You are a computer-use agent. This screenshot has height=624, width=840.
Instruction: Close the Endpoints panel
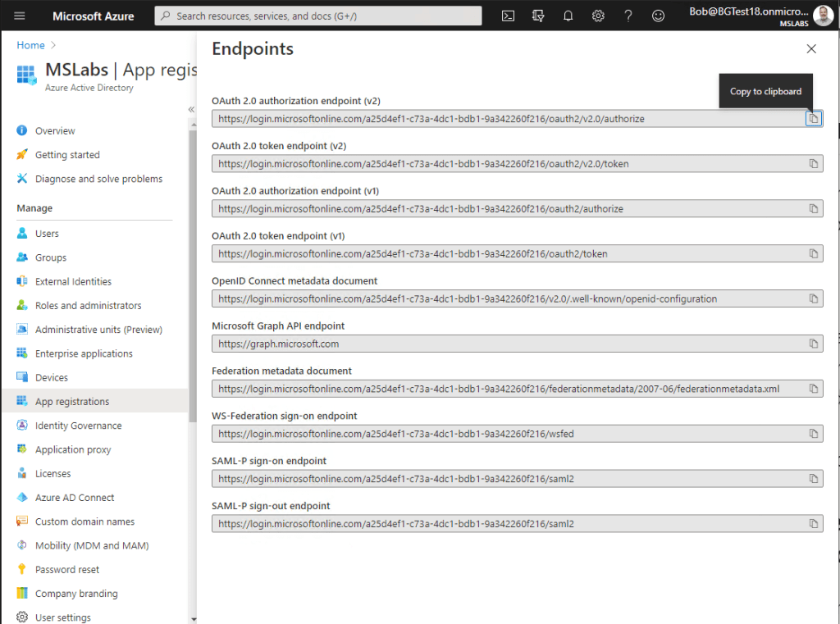pyautogui.click(x=811, y=49)
